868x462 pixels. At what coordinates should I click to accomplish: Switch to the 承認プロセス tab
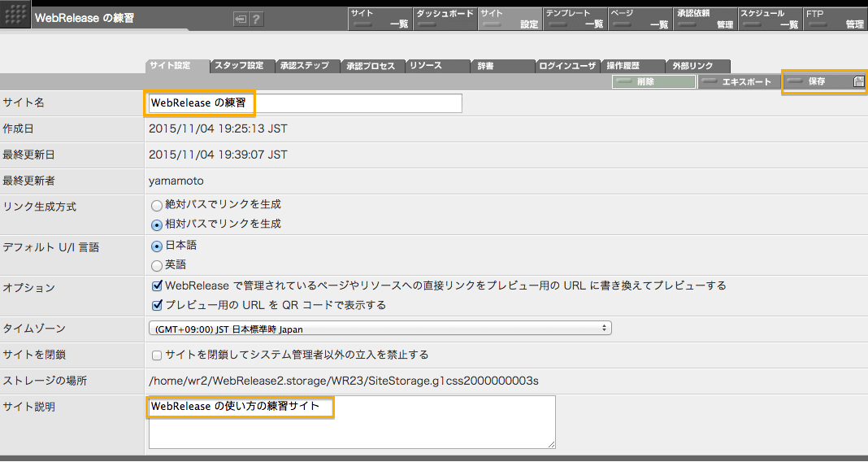tap(372, 65)
